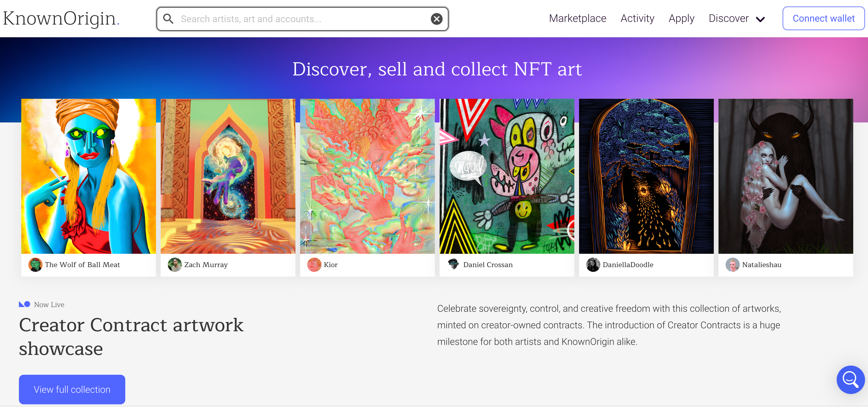The width and height of the screenshot is (868, 407).
Task: Click the Now Live label
Action: 49,304
